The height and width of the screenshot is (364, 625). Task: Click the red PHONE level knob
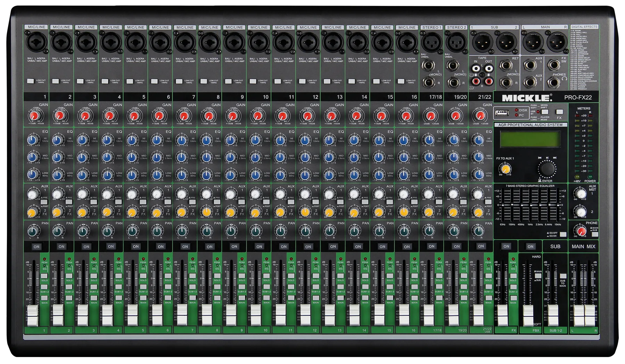[582, 230]
